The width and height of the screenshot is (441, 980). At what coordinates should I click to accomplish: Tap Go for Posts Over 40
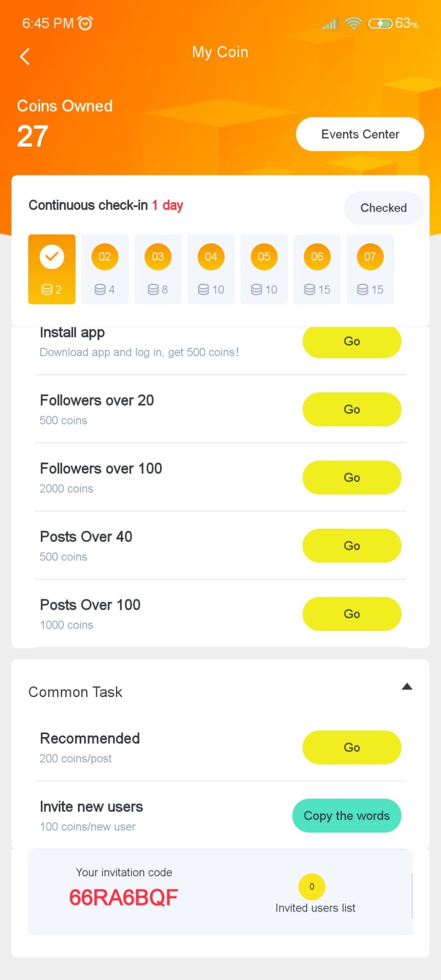tap(352, 546)
